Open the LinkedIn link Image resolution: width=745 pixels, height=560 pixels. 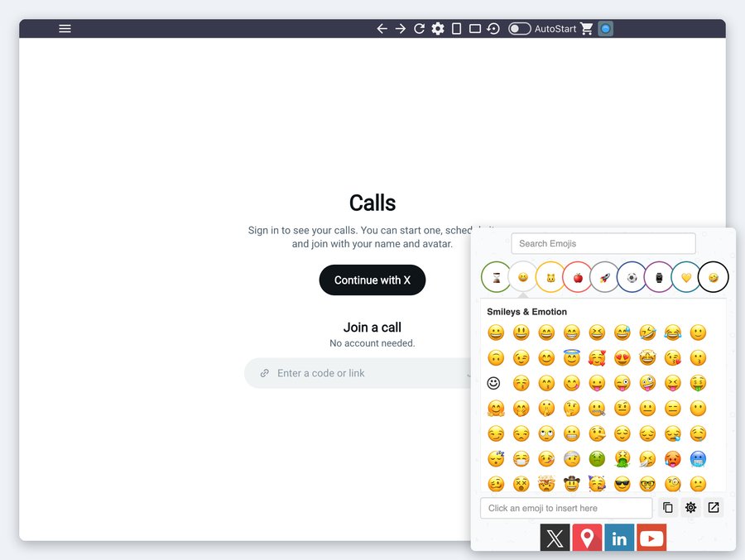coord(619,538)
